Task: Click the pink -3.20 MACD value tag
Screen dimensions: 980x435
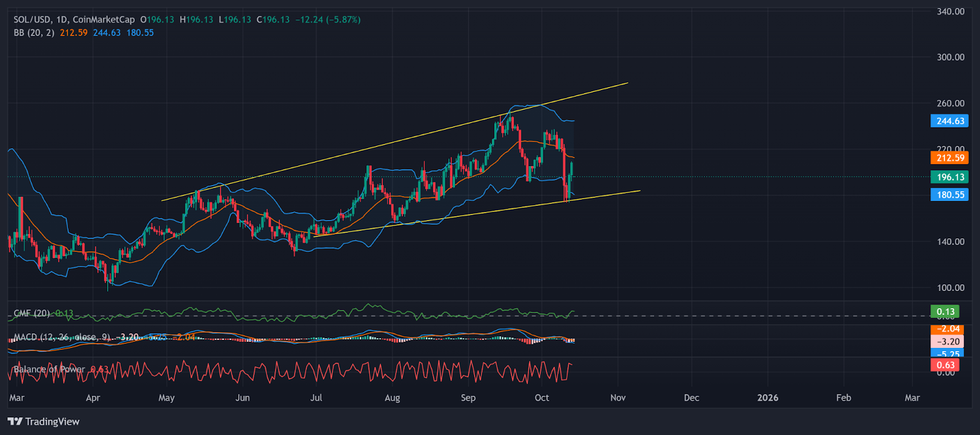Action: 947,341
